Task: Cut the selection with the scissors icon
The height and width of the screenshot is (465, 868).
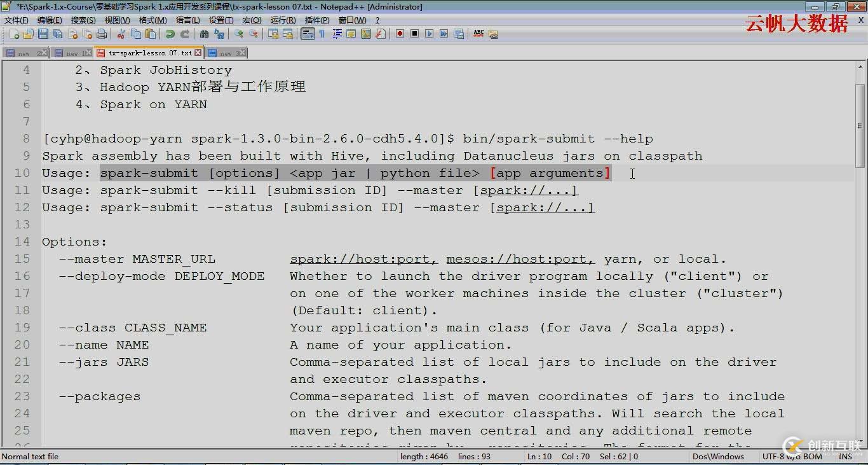Action: (121, 34)
